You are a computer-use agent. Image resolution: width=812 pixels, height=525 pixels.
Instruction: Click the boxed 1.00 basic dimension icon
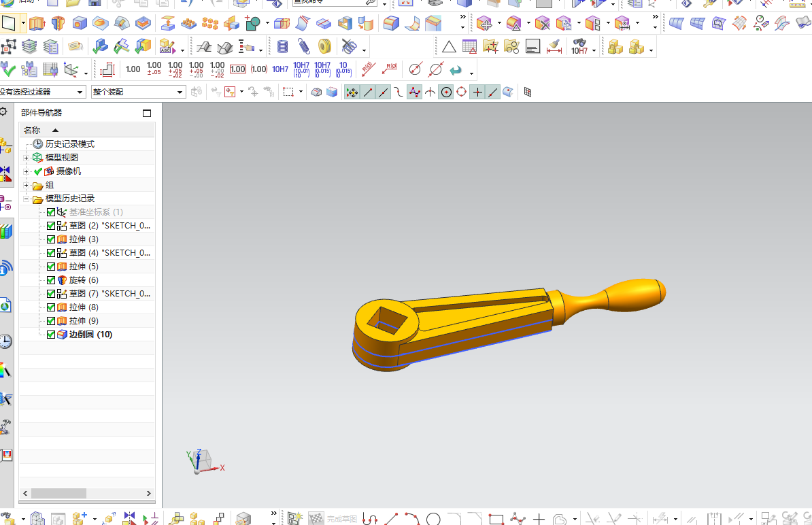(x=237, y=69)
